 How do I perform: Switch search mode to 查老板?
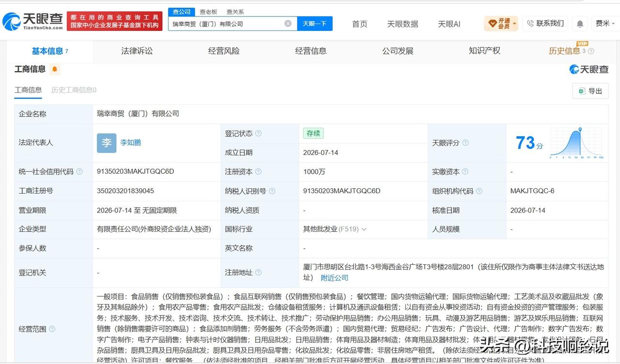(208, 12)
